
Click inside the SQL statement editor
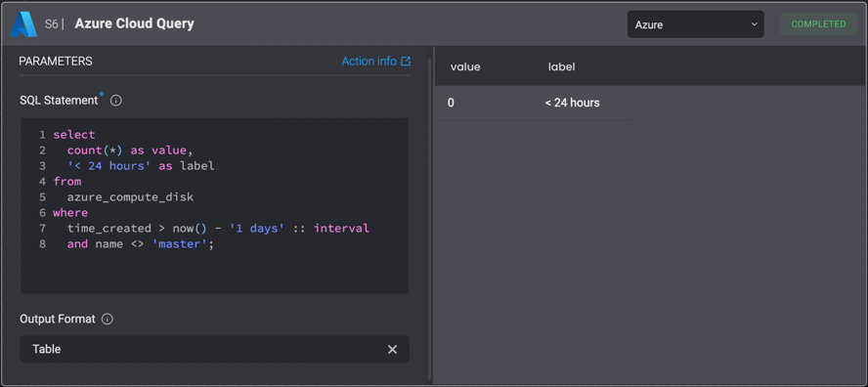(x=215, y=205)
